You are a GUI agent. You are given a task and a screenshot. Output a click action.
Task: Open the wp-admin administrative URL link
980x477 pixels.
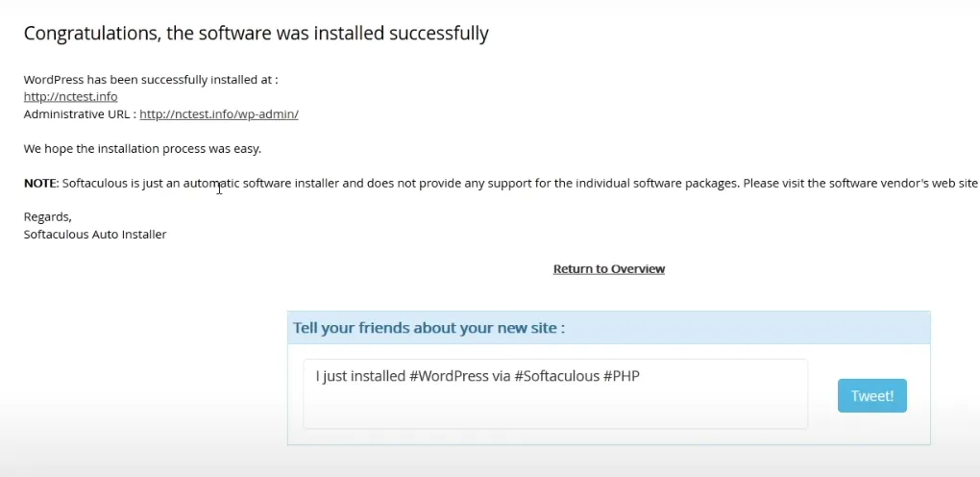[x=219, y=114]
